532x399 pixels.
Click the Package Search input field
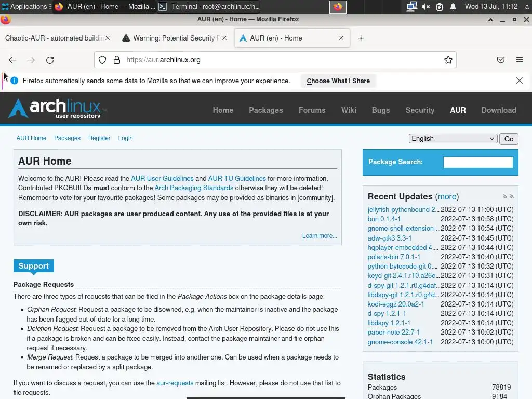click(478, 162)
